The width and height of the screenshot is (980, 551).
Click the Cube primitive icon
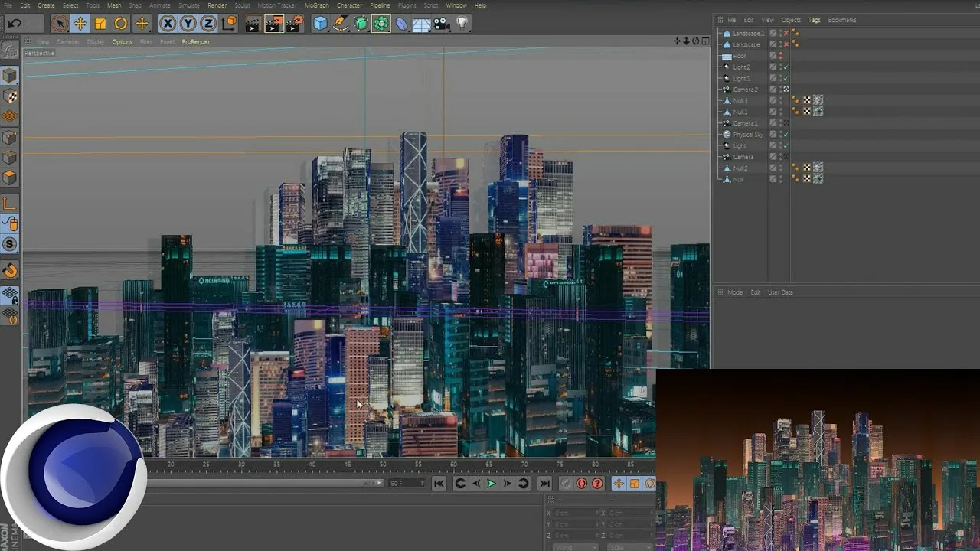pos(320,23)
